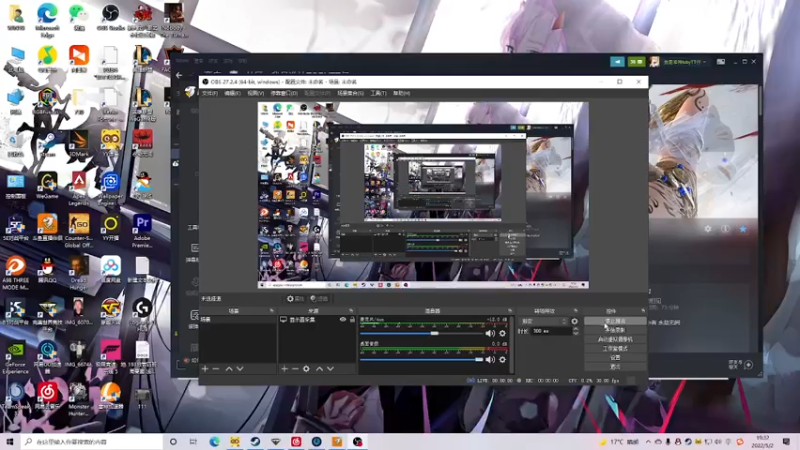Open the 工具(T) menu in OBS

pos(378,93)
